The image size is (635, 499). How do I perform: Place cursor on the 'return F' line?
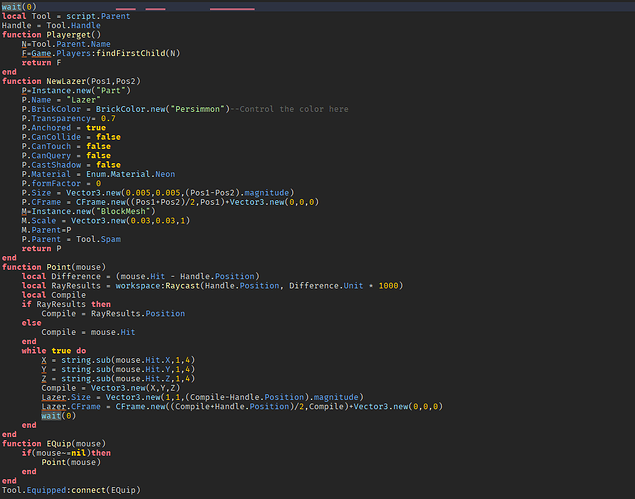coord(41,63)
